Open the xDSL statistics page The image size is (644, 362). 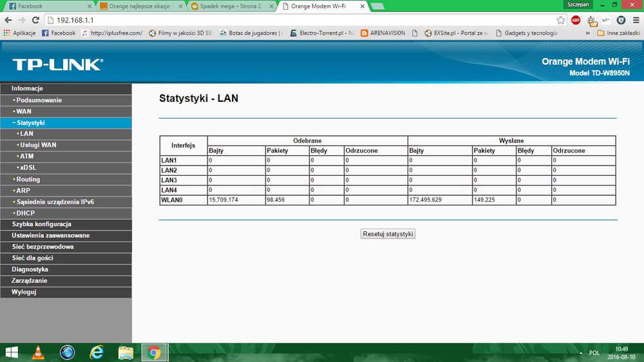click(x=28, y=167)
